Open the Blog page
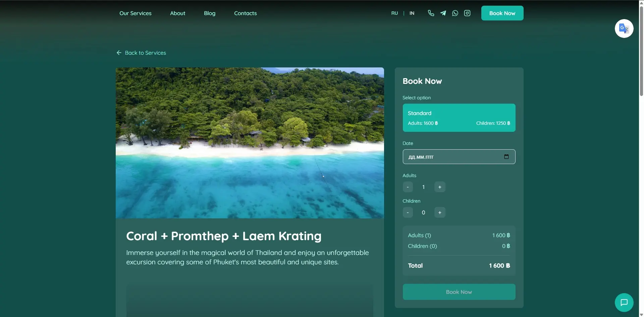Viewport: 644px width, 317px height. pyautogui.click(x=210, y=13)
